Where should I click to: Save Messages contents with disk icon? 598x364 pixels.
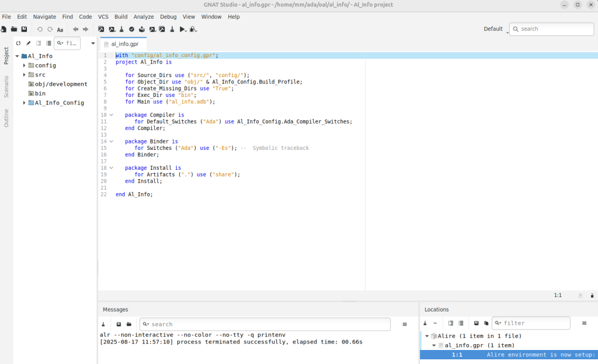pyautogui.click(x=119, y=324)
